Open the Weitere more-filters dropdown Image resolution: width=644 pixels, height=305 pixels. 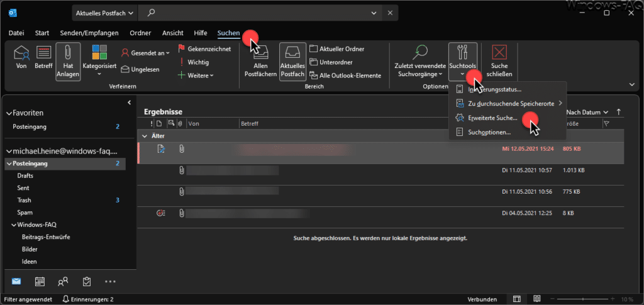(x=196, y=75)
